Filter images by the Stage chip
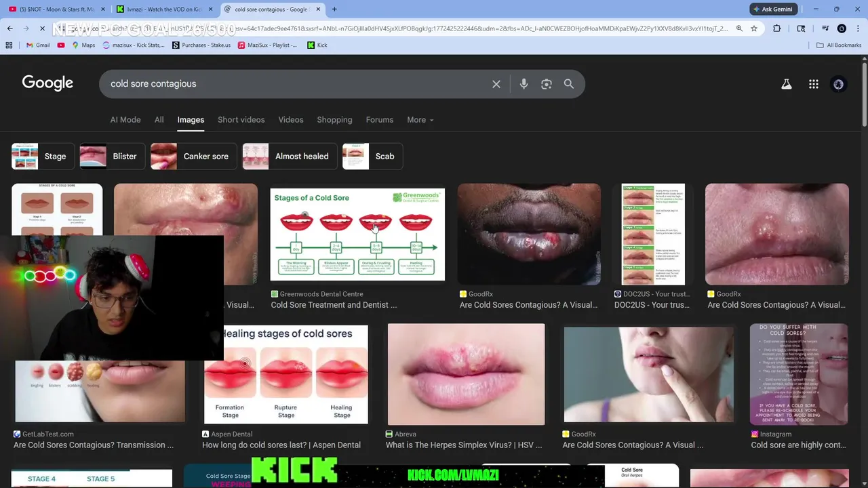 [x=43, y=156]
